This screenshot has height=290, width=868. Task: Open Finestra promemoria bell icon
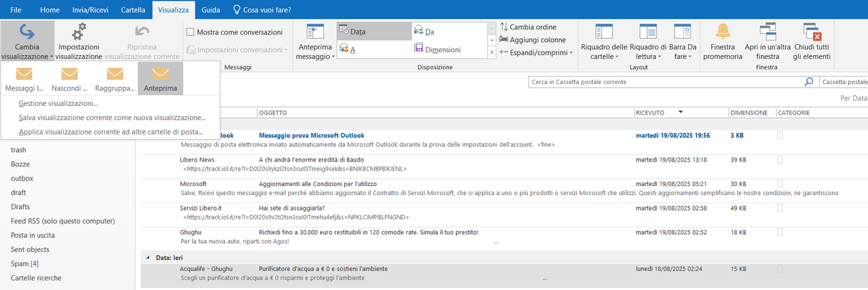click(x=722, y=41)
